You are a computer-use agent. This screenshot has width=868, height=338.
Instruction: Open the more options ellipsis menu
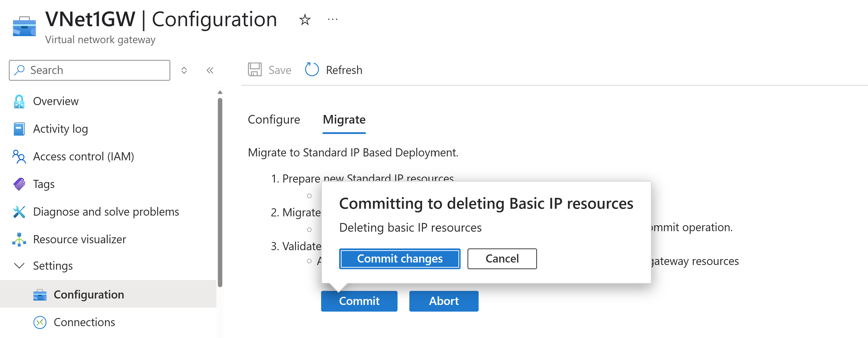coord(332,20)
